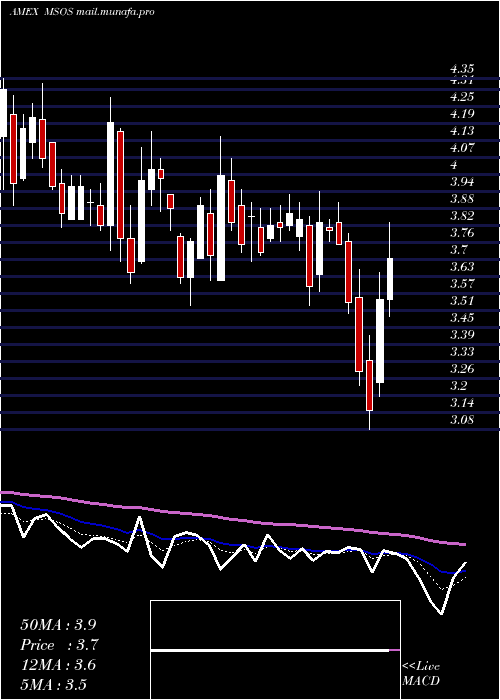Click the 12MA : 3.6 readout

click(x=58, y=665)
